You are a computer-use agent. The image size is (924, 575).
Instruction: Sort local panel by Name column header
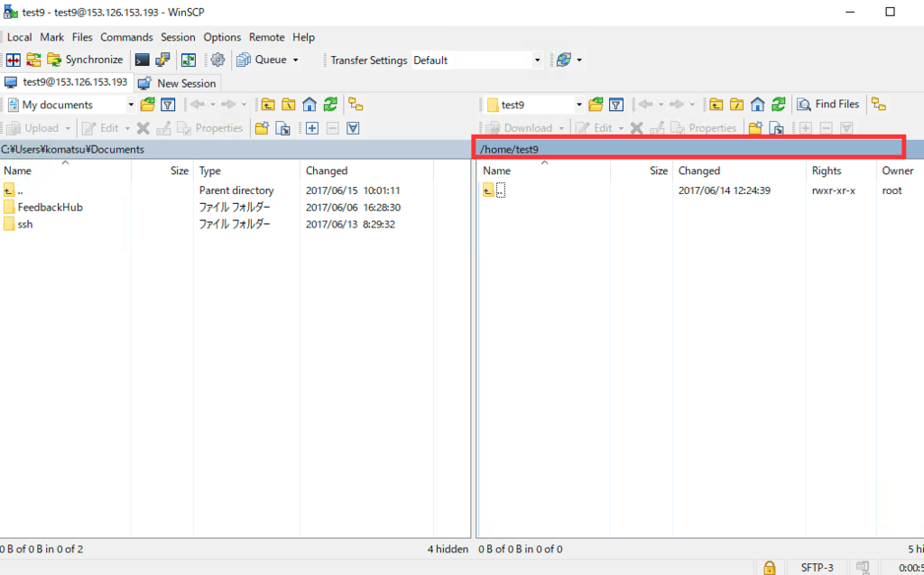click(65, 171)
